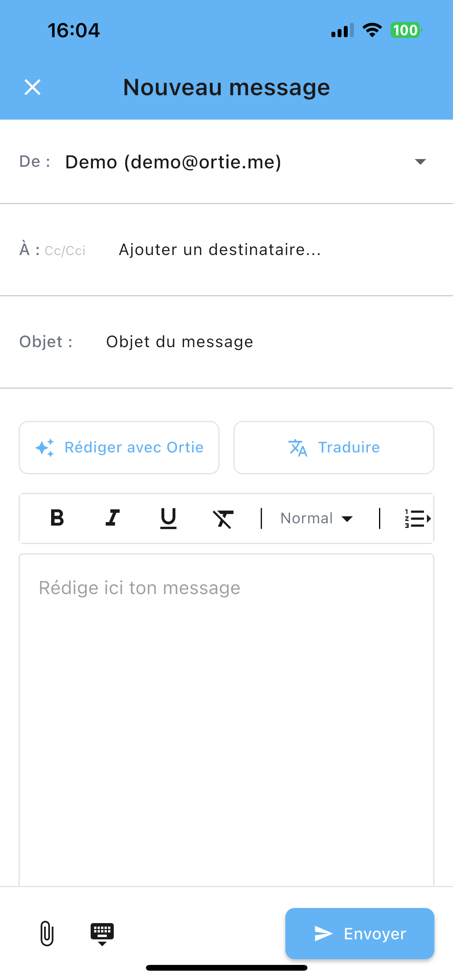Image resolution: width=453 pixels, height=980 pixels.
Task: Toggle underline text formatting
Action: coord(168,518)
